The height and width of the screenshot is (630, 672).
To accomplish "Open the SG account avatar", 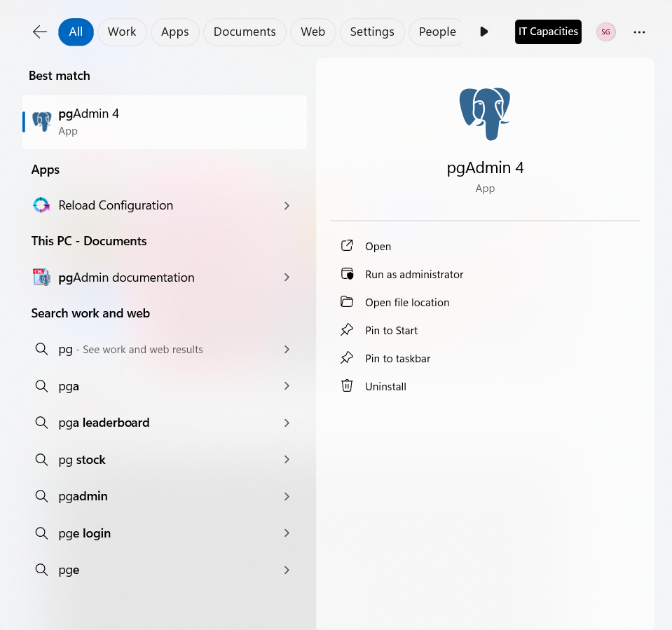I will pyautogui.click(x=605, y=32).
